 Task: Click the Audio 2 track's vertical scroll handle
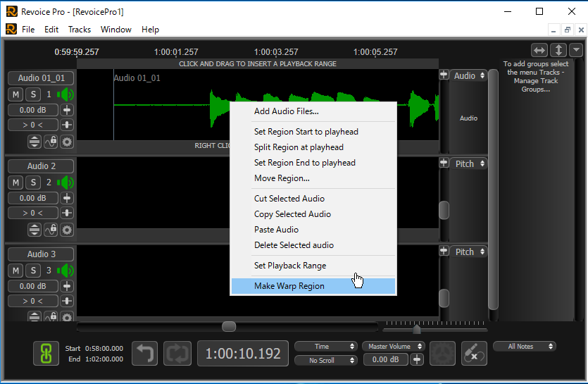coord(444,210)
